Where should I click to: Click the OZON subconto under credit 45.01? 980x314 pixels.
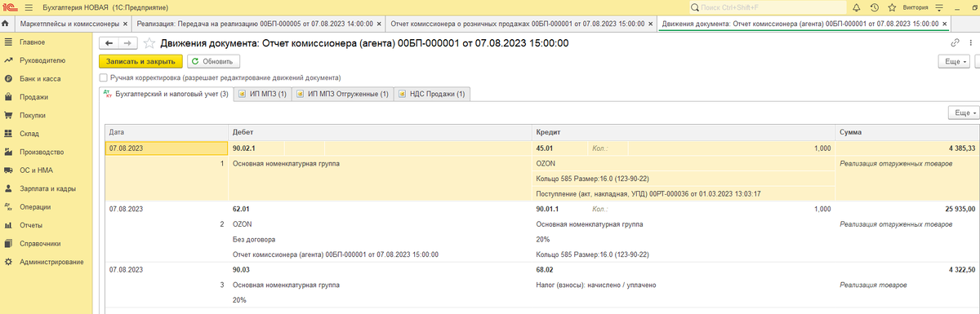coord(546,163)
